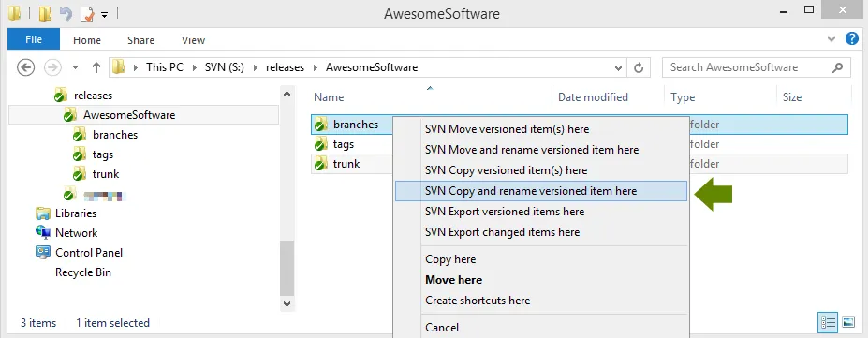Click Properties quick access icon

(87, 13)
